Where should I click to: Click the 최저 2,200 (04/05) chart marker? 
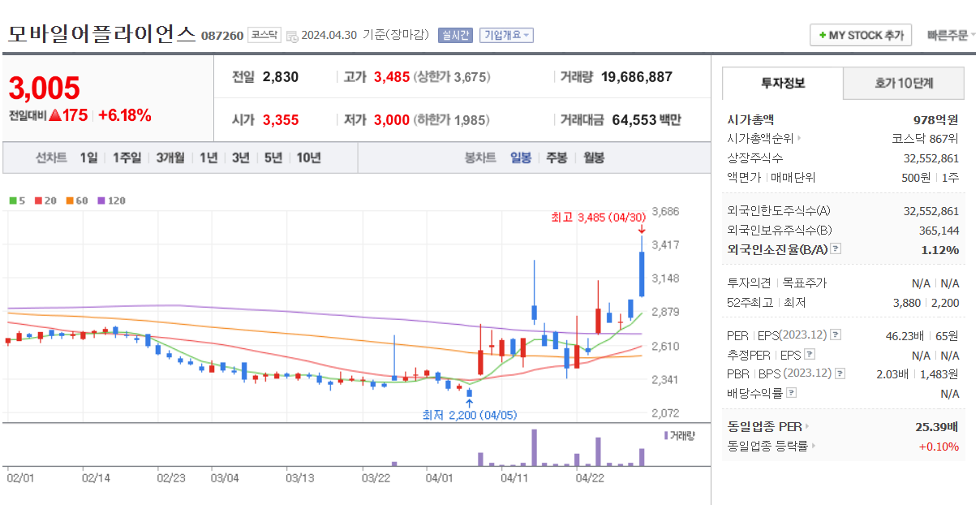click(469, 415)
